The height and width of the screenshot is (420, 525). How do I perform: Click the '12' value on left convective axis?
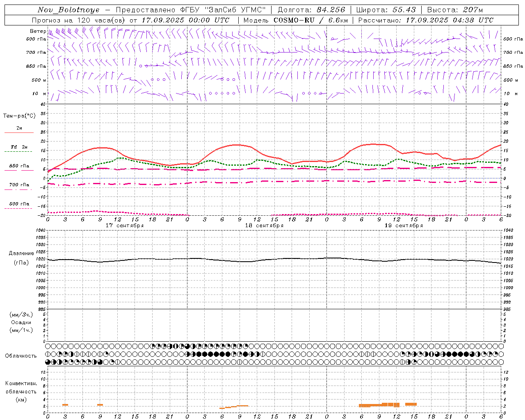[x=43, y=372]
